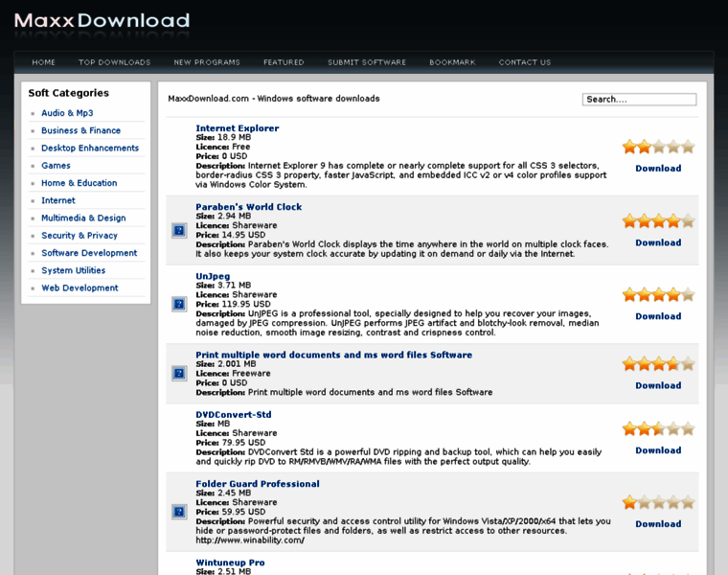Select the Contact Us menu item

(525, 62)
